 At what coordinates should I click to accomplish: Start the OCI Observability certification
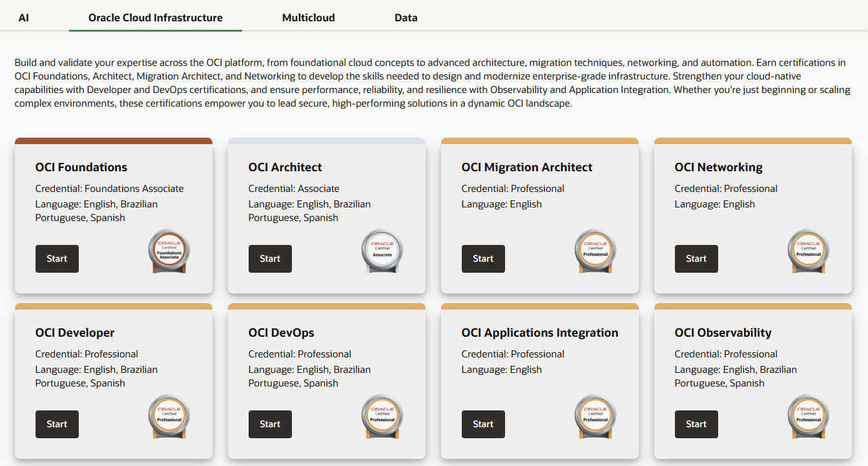pyautogui.click(x=696, y=424)
